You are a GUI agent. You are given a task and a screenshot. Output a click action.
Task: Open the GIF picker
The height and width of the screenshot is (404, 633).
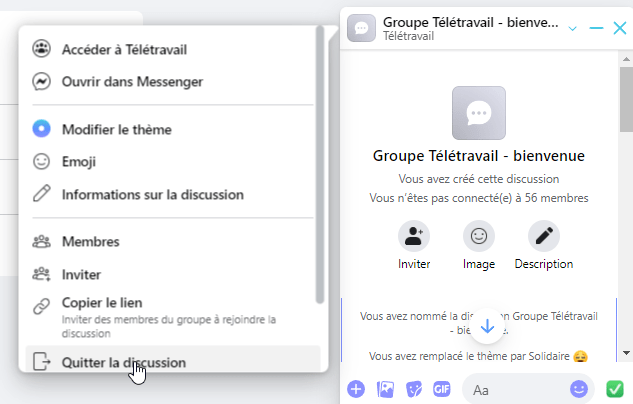pos(441,389)
